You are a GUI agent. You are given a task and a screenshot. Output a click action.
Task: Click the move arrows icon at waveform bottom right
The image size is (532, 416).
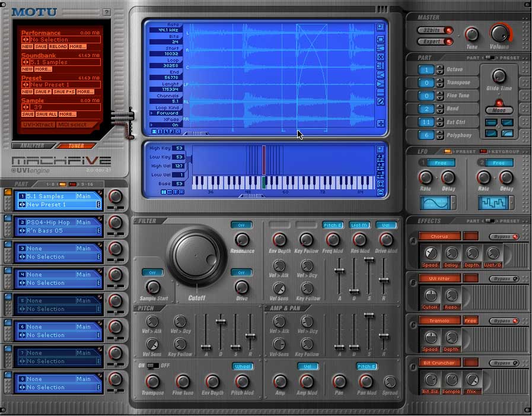point(381,123)
